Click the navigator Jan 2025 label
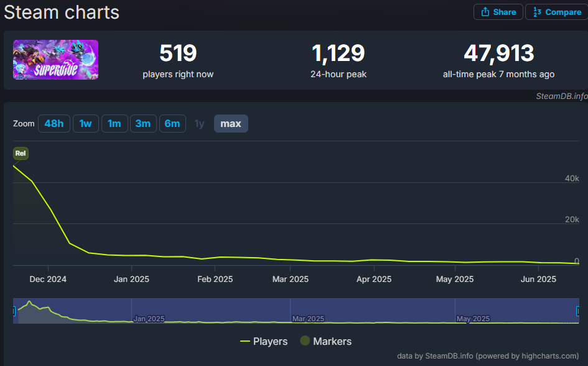 pyautogui.click(x=149, y=319)
